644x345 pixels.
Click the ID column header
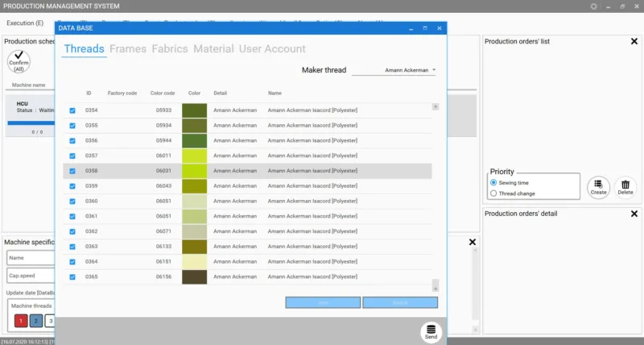(89, 94)
